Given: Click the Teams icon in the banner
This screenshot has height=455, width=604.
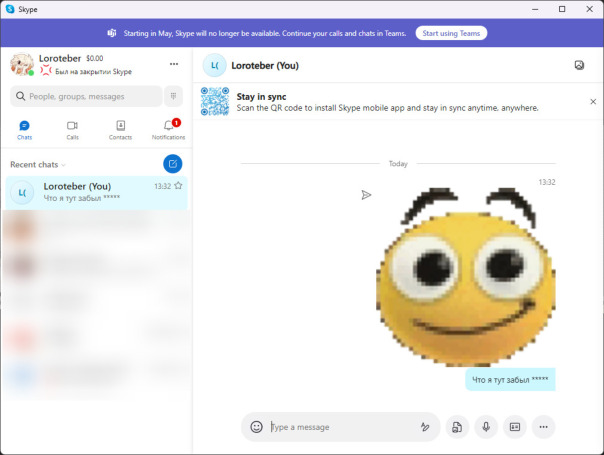Looking at the screenshot, I should click(112, 33).
